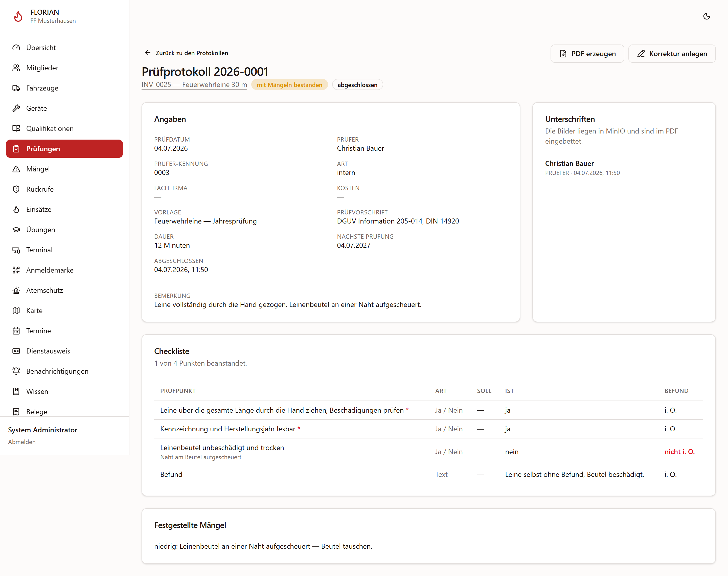Click the niedrig severity link

(x=165, y=546)
